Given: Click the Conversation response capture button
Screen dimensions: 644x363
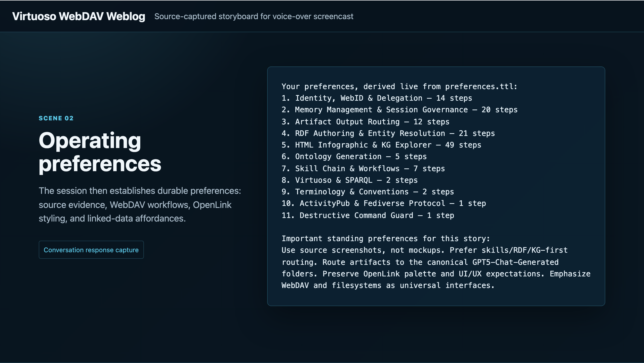Looking at the screenshot, I should point(91,250).
